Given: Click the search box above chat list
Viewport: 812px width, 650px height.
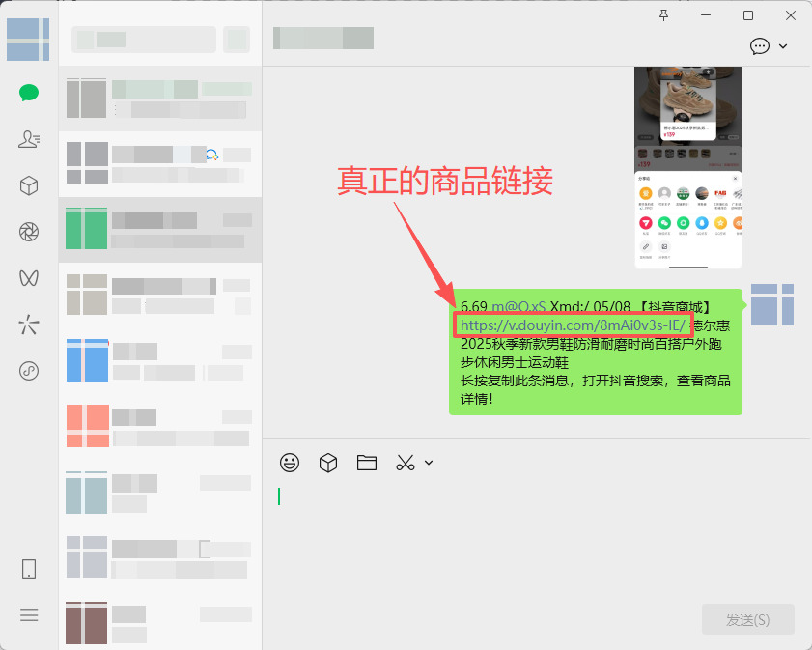Looking at the screenshot, I should click(144, 40).
